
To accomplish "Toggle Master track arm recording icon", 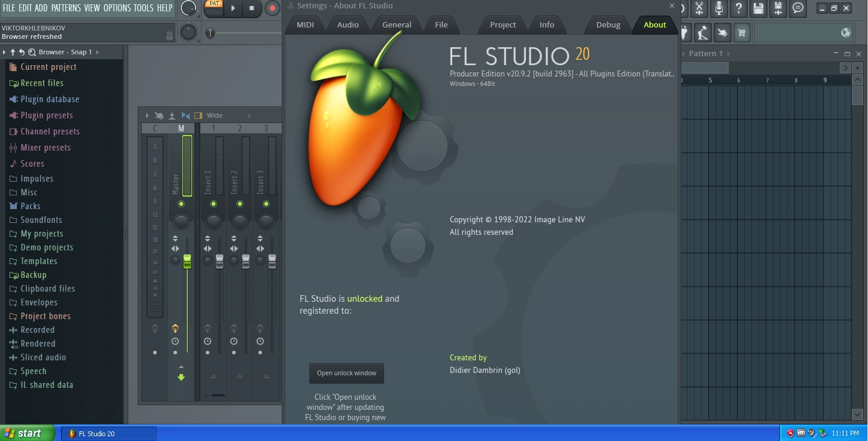I will click(x=175, y=328).
